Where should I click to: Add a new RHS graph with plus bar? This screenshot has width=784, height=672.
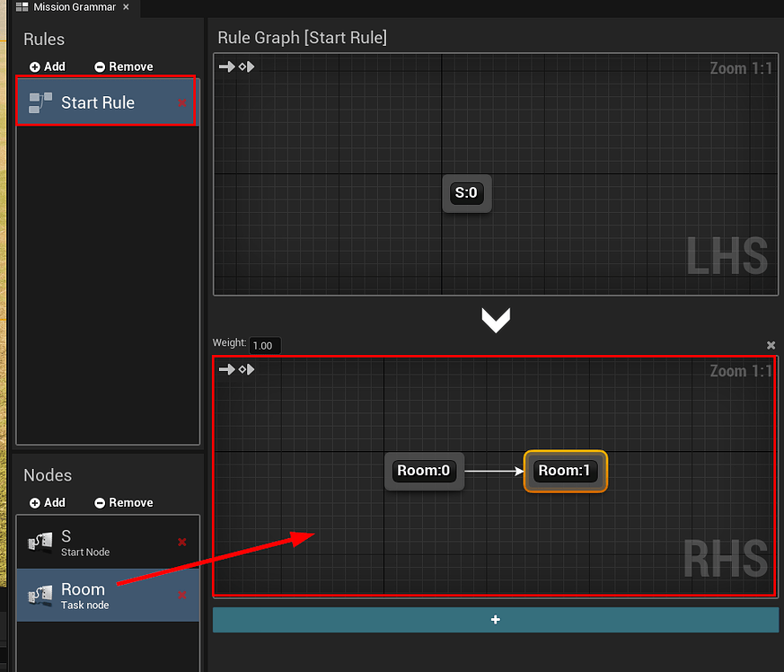495,620
